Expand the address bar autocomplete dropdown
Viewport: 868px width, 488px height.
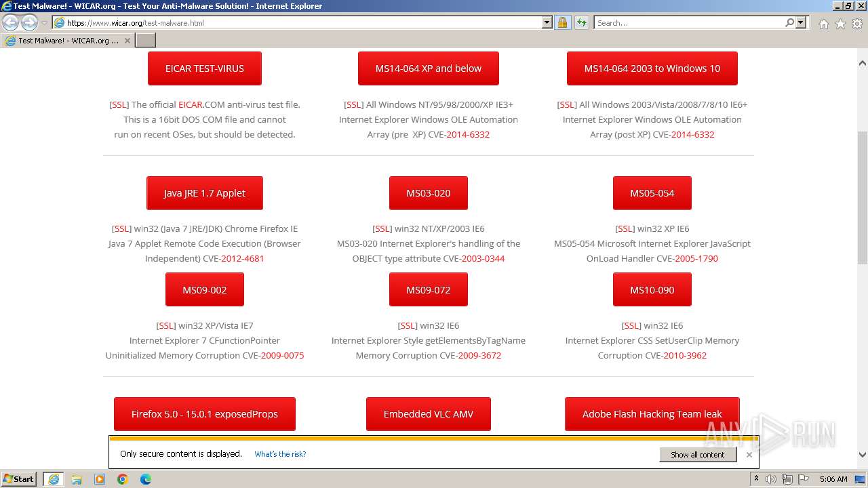(x=547, y=23)
